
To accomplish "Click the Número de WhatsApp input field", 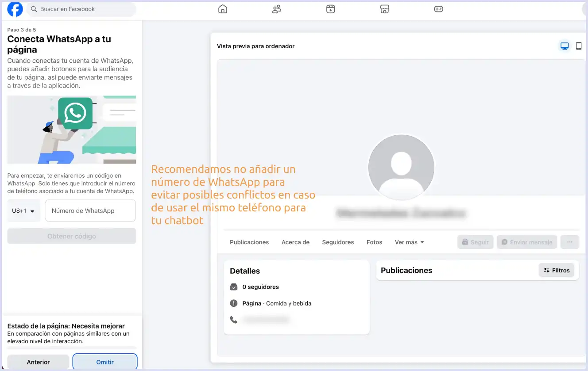I will pos(90,210).
